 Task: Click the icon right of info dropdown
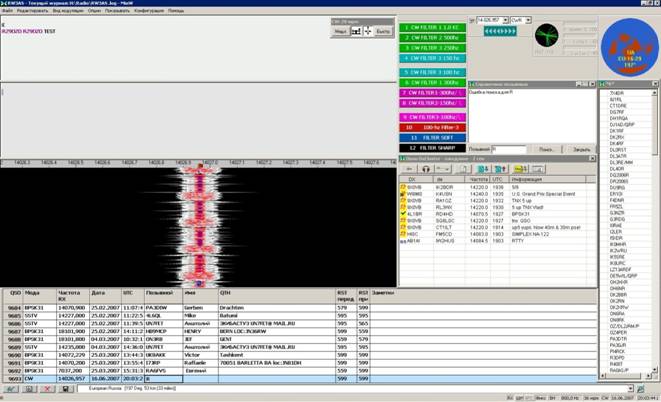(x=641, y=389)
